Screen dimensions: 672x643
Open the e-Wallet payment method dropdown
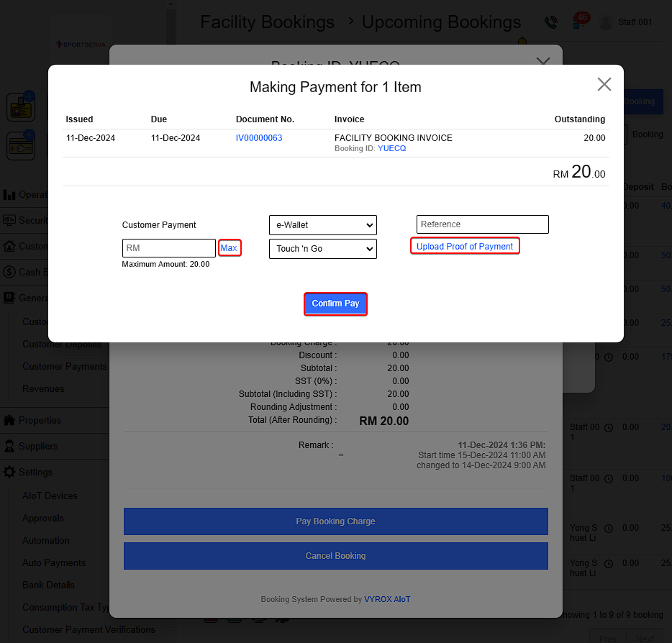[322, 225]
